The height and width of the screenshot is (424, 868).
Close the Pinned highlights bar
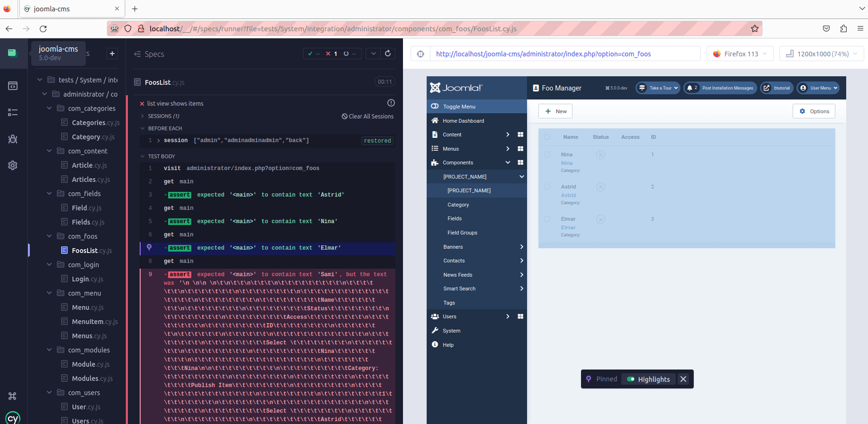click(683, 379)
